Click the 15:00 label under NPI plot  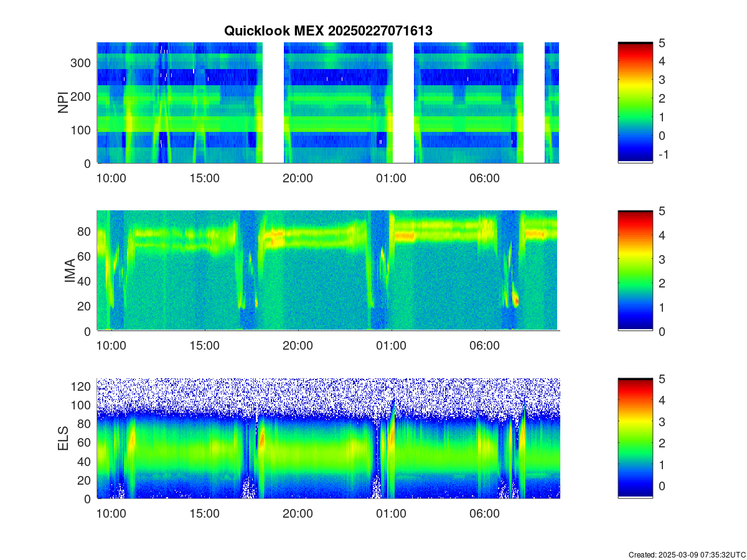205,178
